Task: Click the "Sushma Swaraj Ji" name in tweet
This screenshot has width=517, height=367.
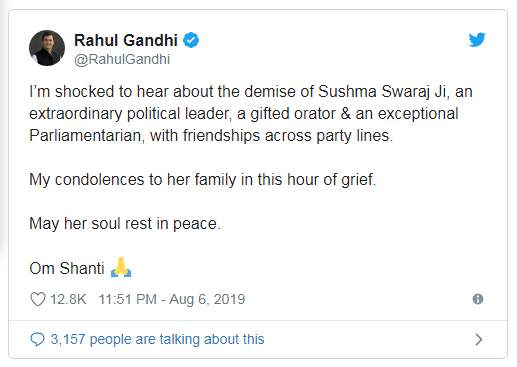Action: coord(382,92)
